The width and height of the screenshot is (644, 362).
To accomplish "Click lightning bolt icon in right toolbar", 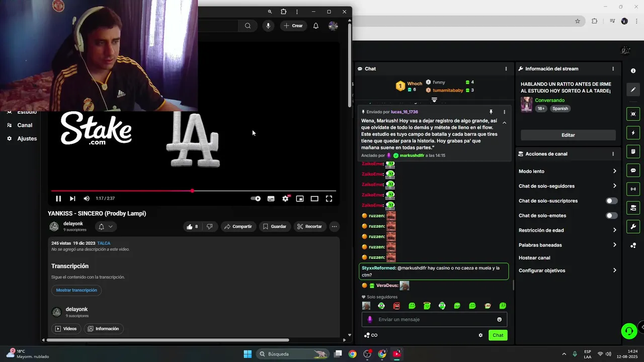I will coord(633,133).
